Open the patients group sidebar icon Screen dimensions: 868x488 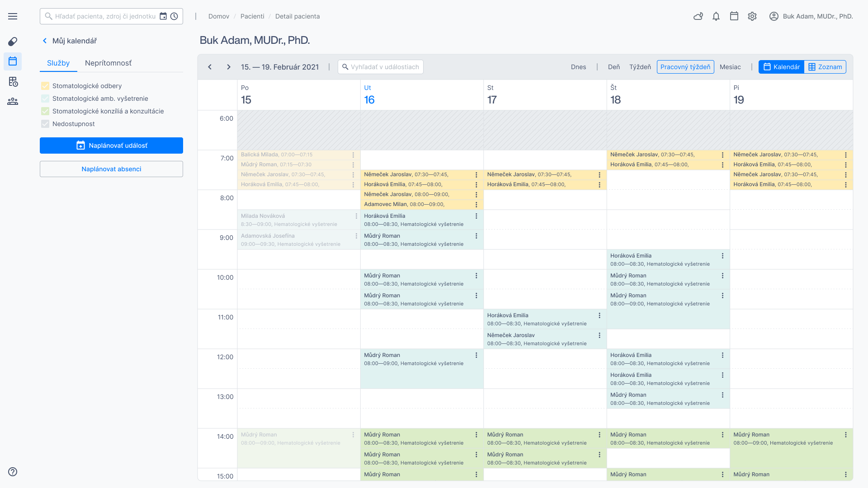pos(13,101)
